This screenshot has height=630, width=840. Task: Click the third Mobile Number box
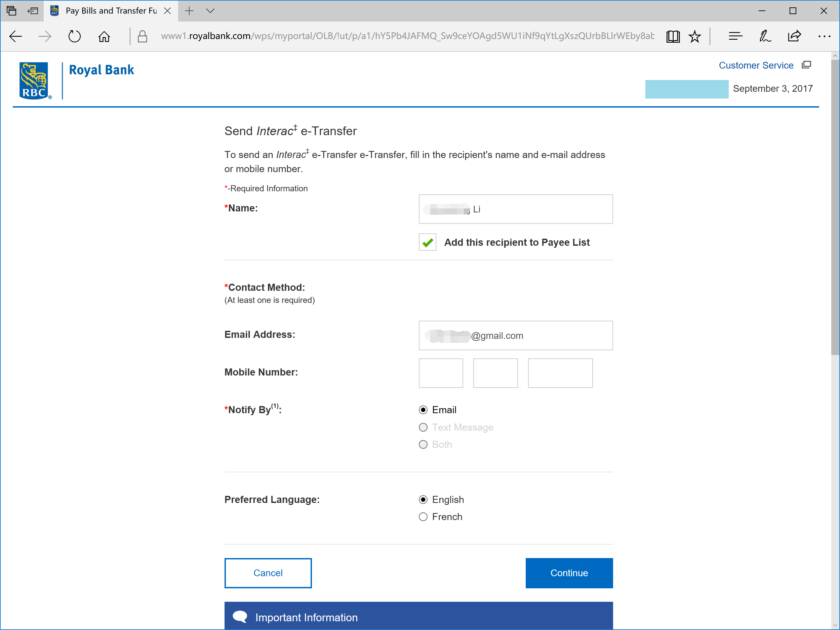(x=560, y=373)
